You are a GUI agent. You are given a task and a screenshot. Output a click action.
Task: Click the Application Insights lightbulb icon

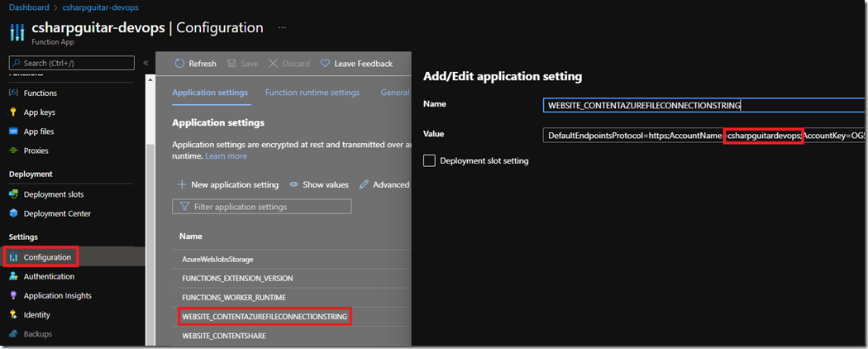pos(14,295)
